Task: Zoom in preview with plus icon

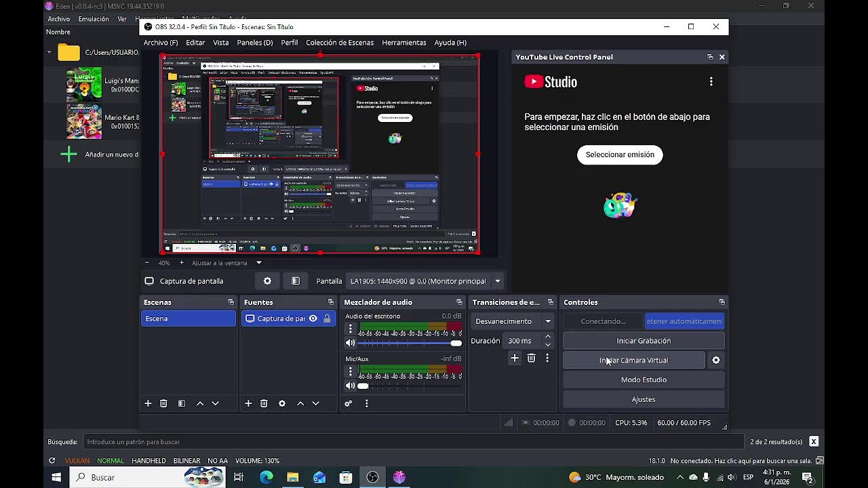Action: point(181,262)
